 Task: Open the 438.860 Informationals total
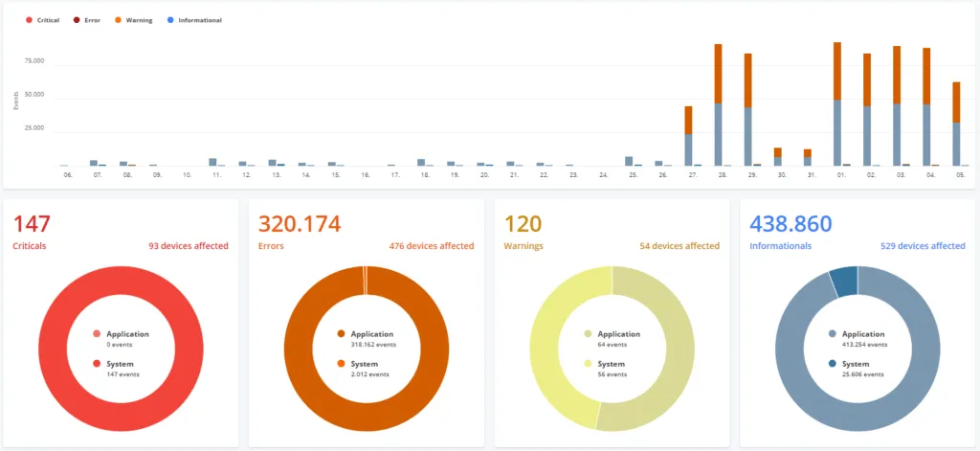click(x=791, y=224)
